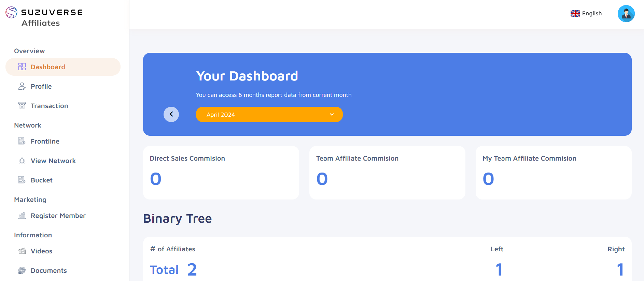Image resolution: width=644 pixels, height=281 pixels.
Task: Click the Documents fingerprint icon
Action: click(x=22, y=270)
